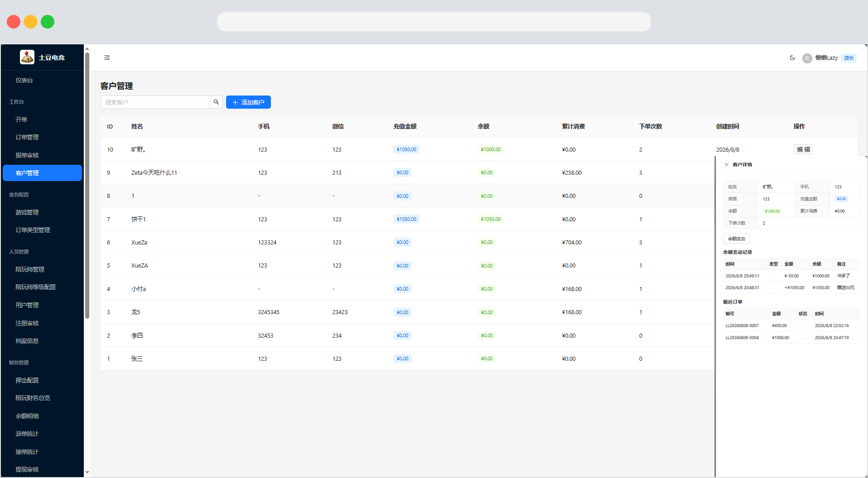
Task: Click the ¥1050.00 balance tag for 饼干1
Action: 491,219
